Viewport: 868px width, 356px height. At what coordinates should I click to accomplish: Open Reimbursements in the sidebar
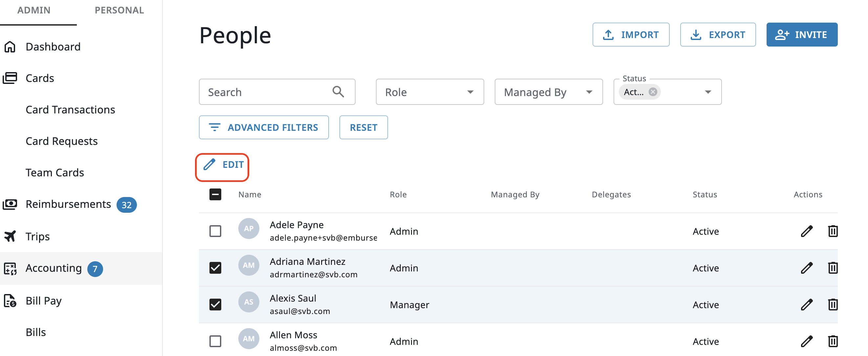[x=68, y=204]
